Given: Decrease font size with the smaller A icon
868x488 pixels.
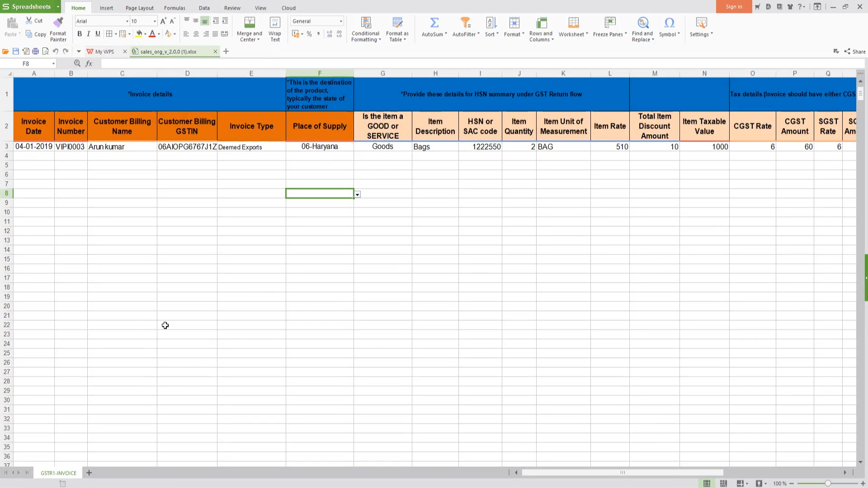Looking at the screenshot, I should click(x=172, y=21).
